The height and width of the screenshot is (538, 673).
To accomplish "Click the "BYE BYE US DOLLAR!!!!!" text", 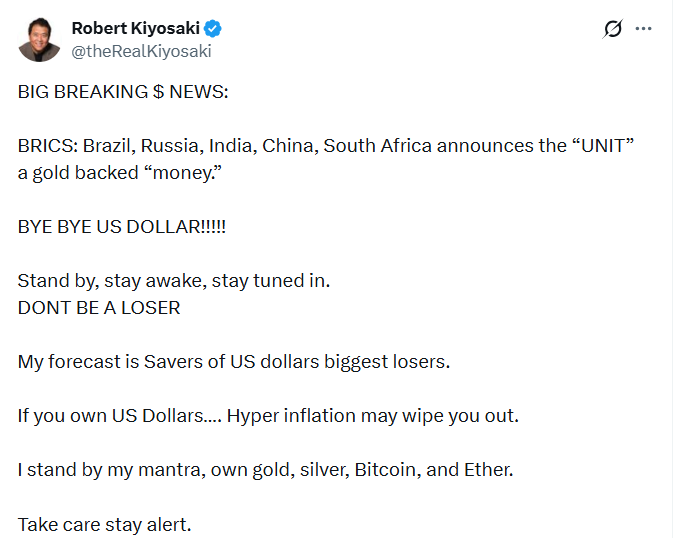I will pyautogui.click(x=122, y=227).
